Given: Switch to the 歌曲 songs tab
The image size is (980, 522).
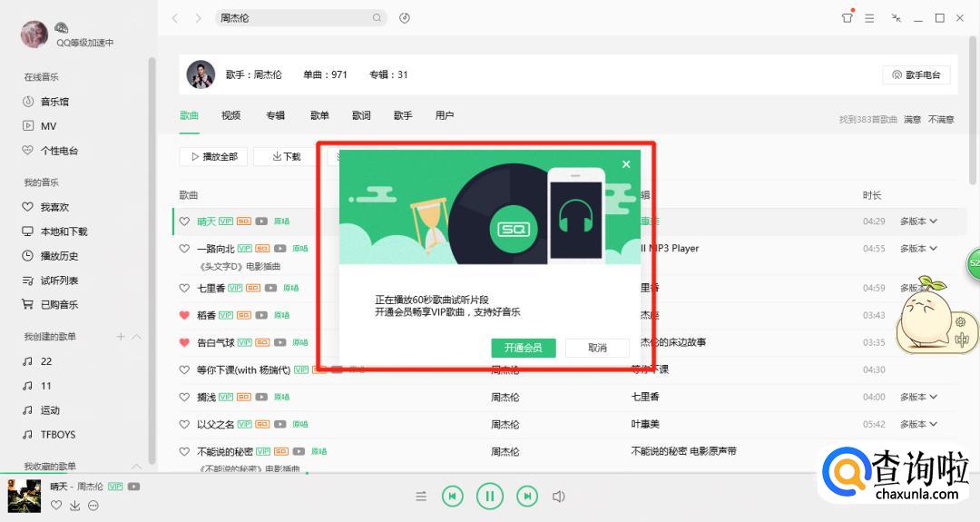Looking at the screenshot, I should tap(190, 115).
